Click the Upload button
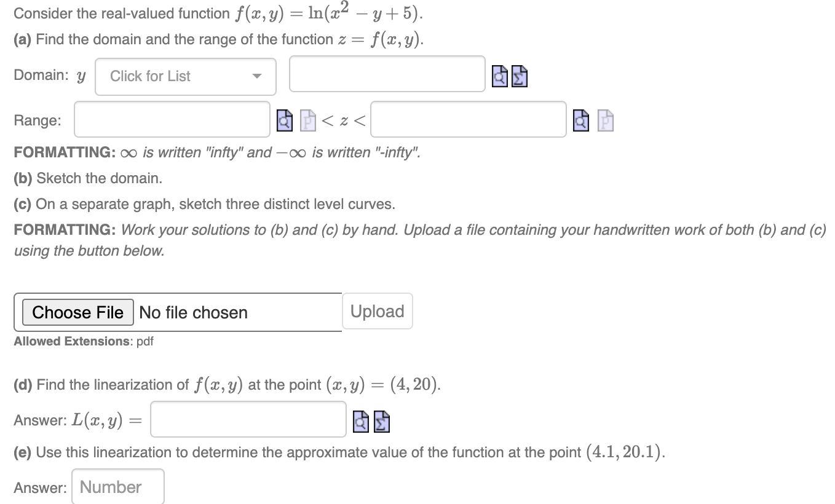835x504 pixels. (x=377, y=311)
